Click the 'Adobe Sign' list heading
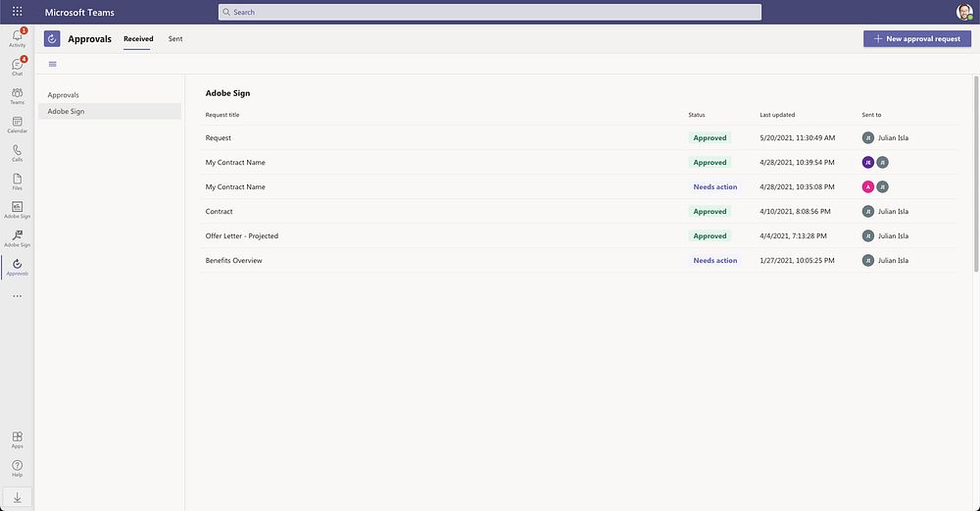 227,93
